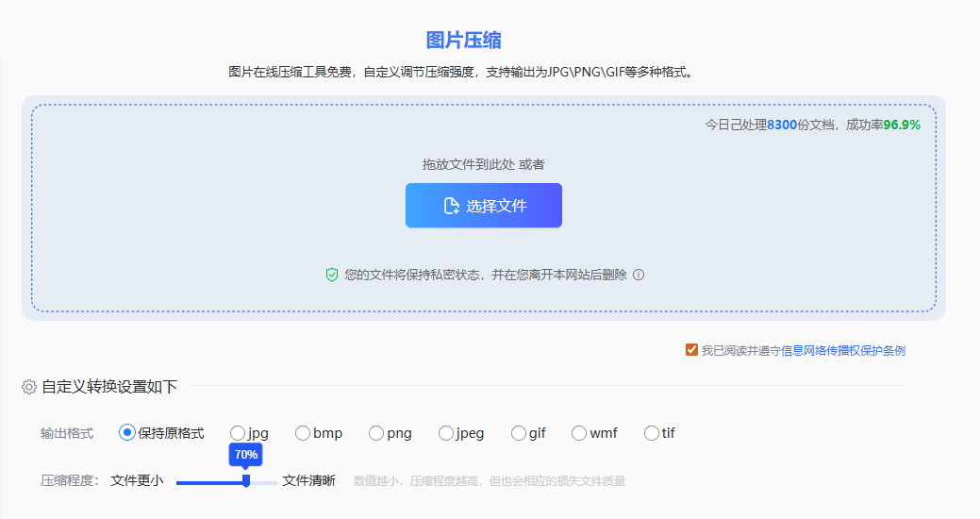The image size is (980, 519).
Task: Click the compression level slider handle
Action: [246, 481]
